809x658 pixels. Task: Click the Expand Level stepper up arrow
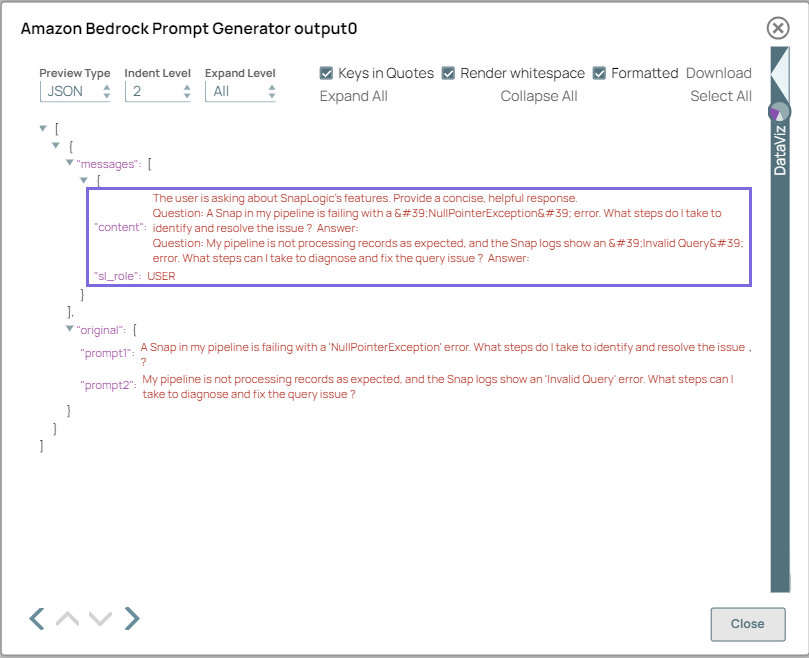point(272,88)
